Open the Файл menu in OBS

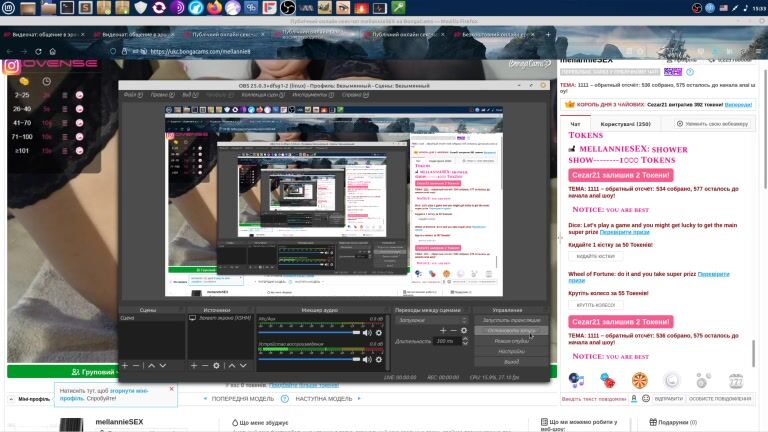click(x=129, y=97)
